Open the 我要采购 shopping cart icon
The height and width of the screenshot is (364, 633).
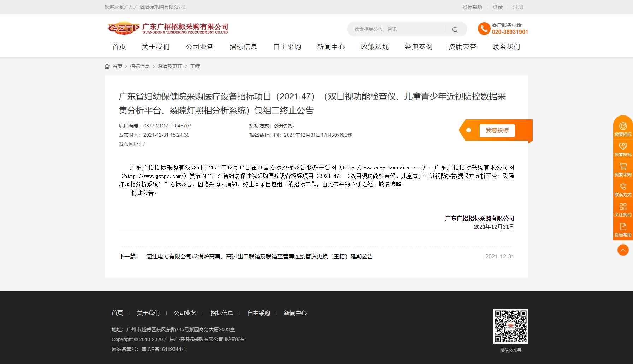click(623, 167)
